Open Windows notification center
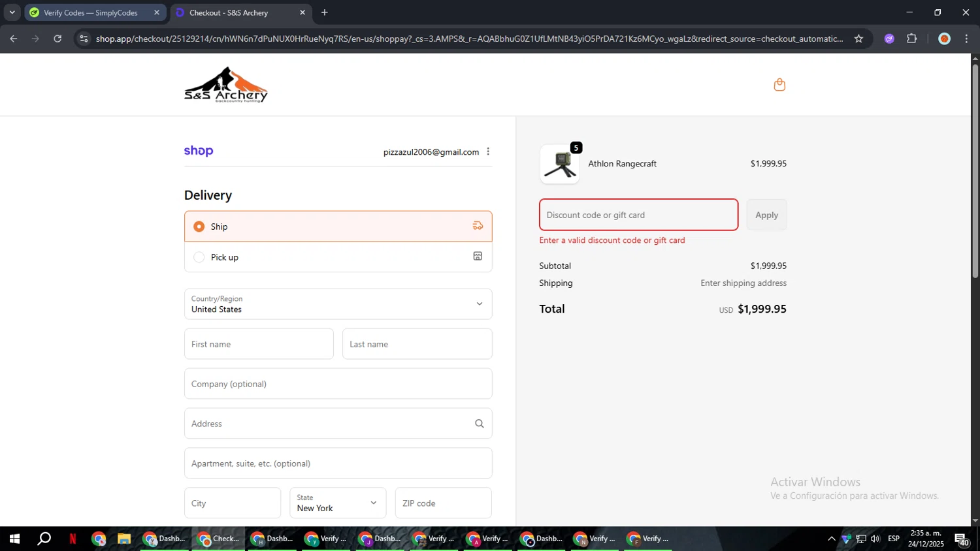 962,539
